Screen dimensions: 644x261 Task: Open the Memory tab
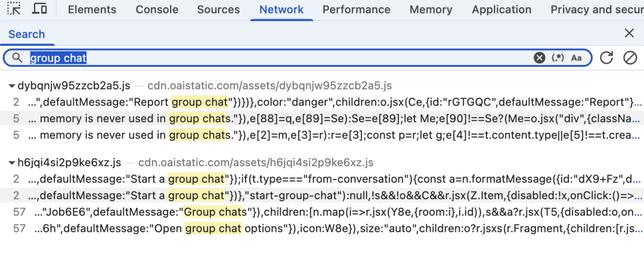(431, 10)
